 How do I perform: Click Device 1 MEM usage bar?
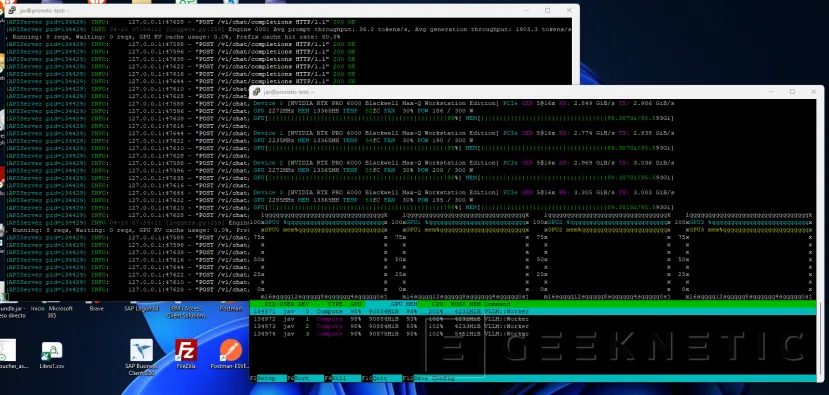point(569,148)
